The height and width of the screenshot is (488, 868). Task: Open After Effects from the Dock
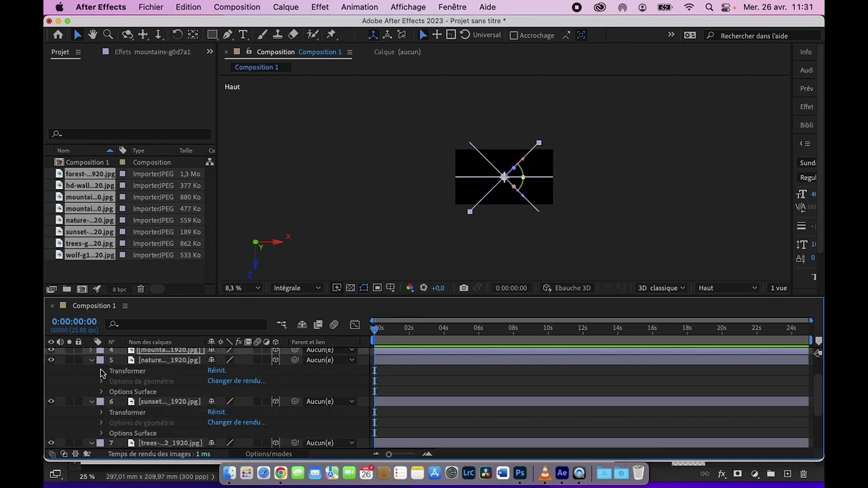(x=562, y=473)
